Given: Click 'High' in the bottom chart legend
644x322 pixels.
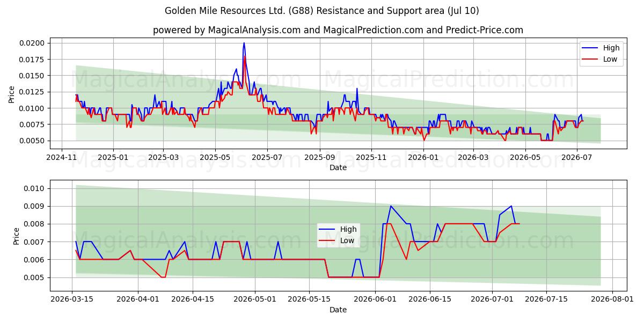Looking at the screenshot, I should point(348,229).
